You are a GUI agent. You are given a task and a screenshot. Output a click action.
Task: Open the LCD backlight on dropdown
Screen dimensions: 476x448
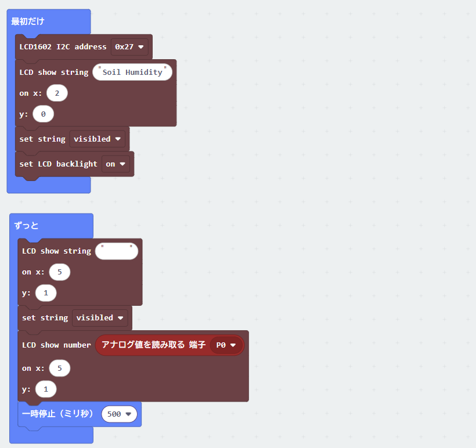pos(116,164)
